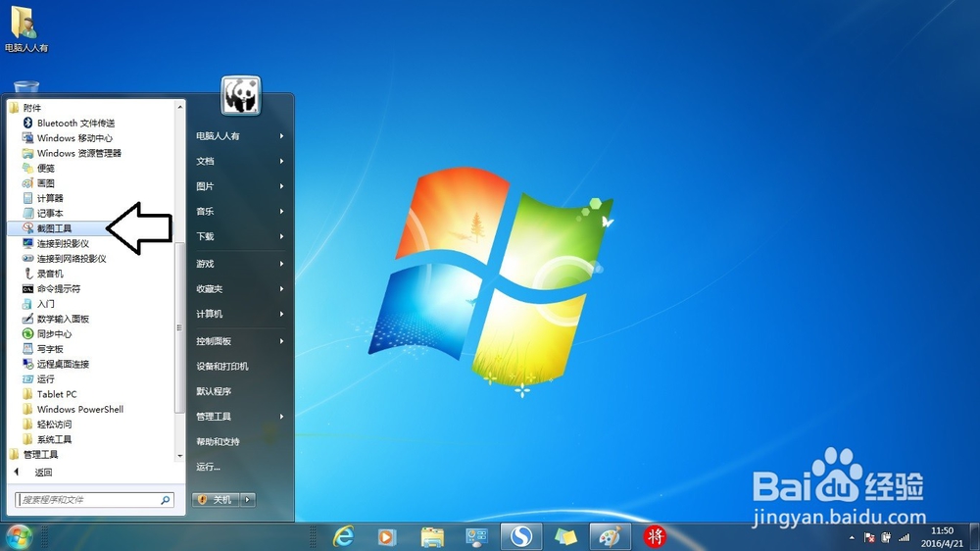Open Windows 资源管理器 icon
The height and width of the screenshot is (551, 980).
(x=27, y=153)
